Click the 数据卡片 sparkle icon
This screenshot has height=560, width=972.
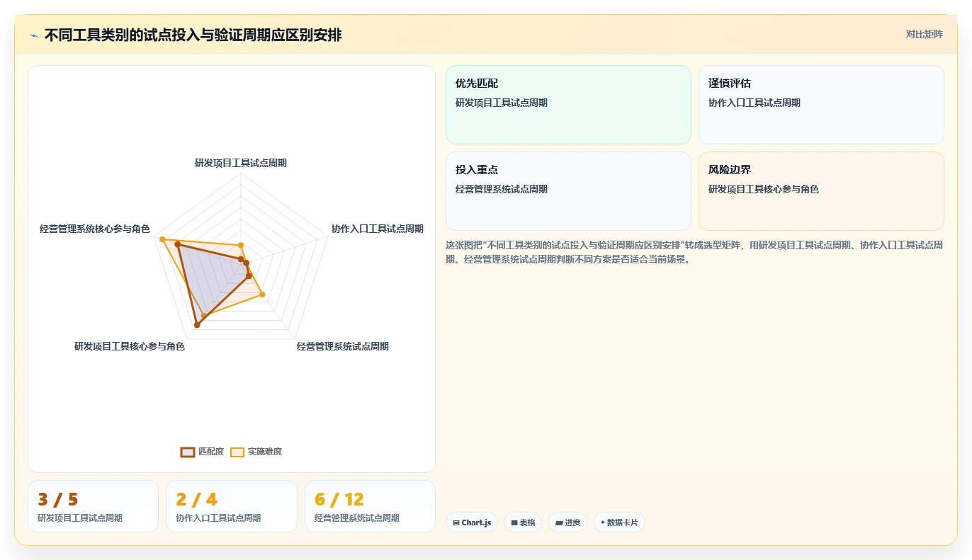[x=602, y=522]
